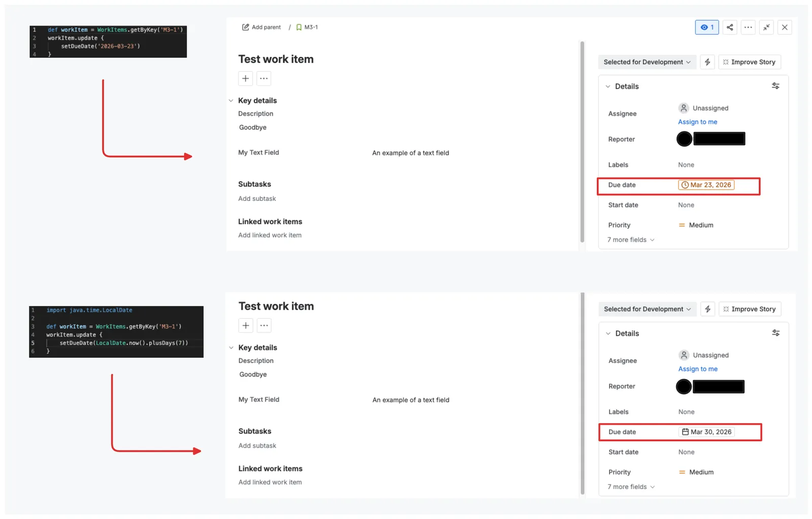Click the Goodbye description in the upper item
Viewport: 812px width, 519px height.
point(253,127)
